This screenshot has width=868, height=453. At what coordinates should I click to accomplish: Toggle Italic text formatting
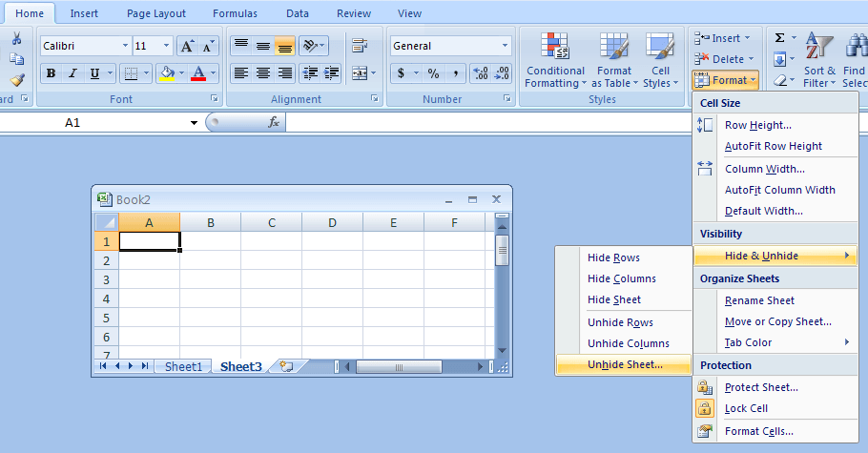point(72,73)
